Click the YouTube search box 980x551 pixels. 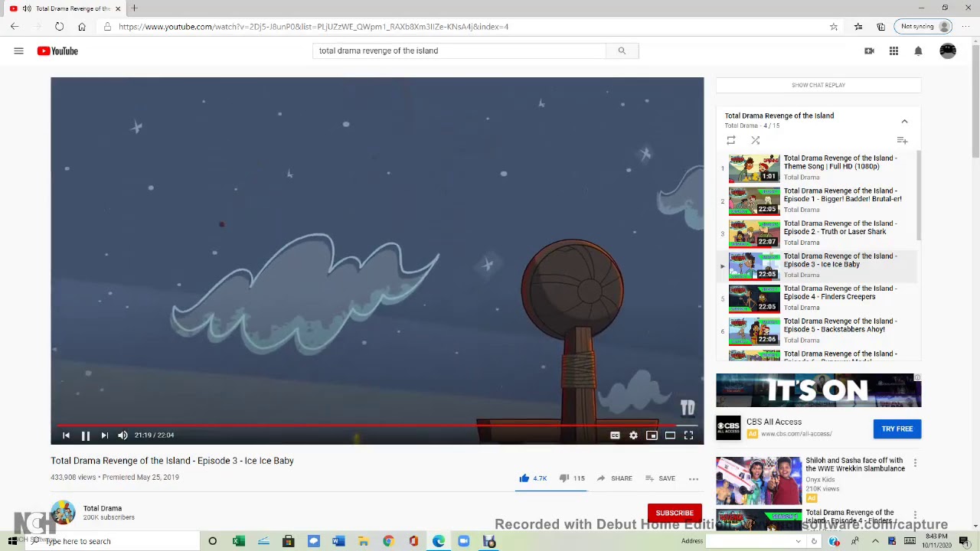pyautogui.click(x=459, y=51)
